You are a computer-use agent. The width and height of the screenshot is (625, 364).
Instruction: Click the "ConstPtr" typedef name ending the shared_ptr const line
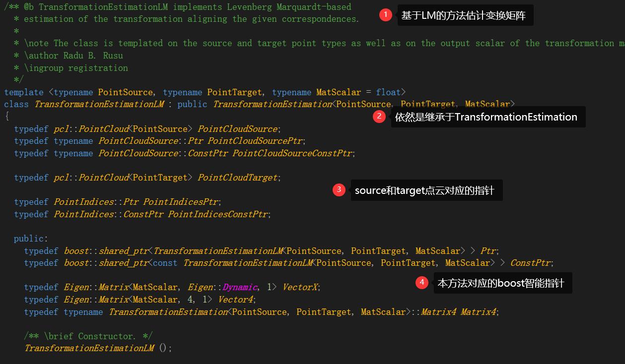coord(530,263)
